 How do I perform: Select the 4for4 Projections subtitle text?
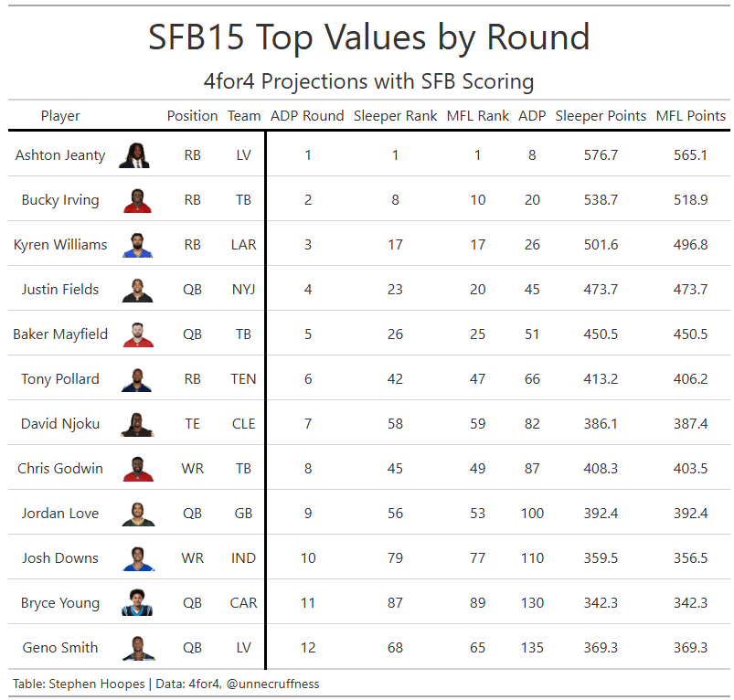(368, 81)
